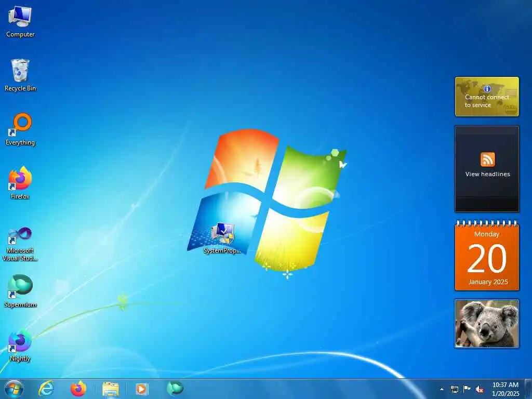Click View headlines in feed gadget
The width and height of the screenshot is (532, 399).
(487, 174)
